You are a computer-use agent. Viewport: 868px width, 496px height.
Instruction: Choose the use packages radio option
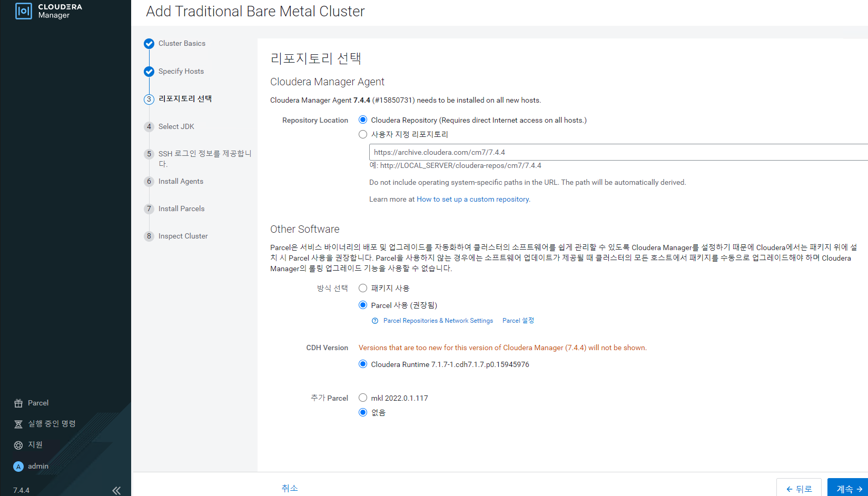tap(363, 288)
